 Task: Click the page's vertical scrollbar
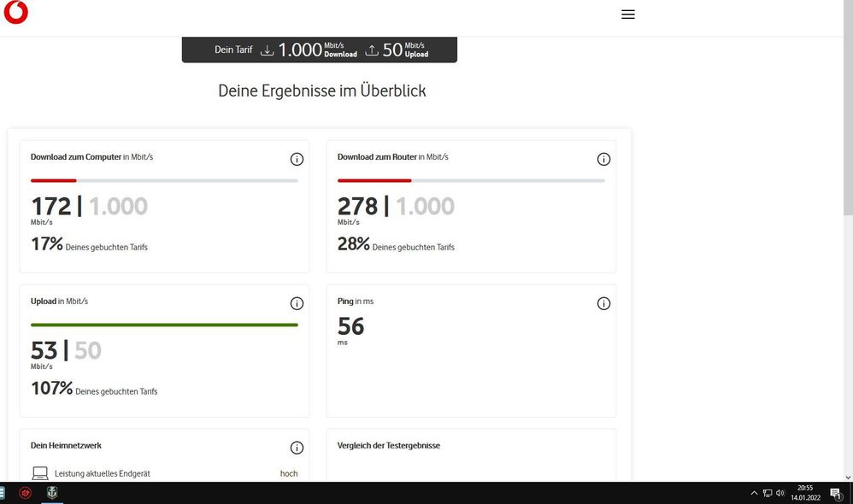point(847,128)
